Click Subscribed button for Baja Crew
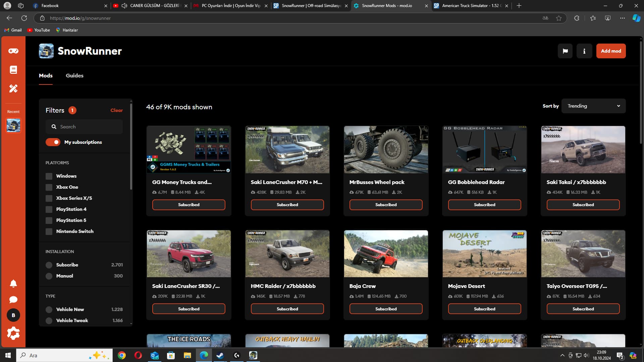The image size is (644, 362). pos(386,309)
